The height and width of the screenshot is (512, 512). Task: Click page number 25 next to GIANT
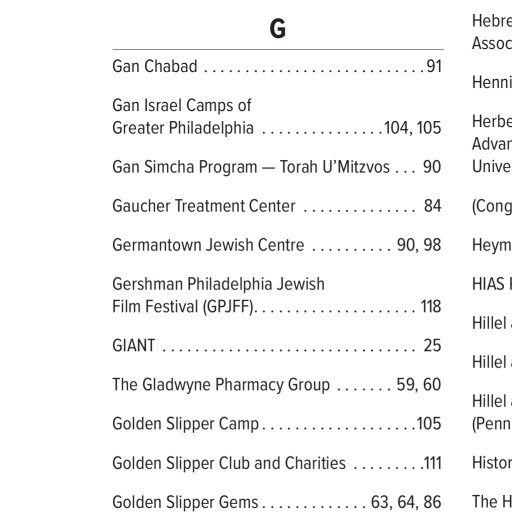point(433,345)
